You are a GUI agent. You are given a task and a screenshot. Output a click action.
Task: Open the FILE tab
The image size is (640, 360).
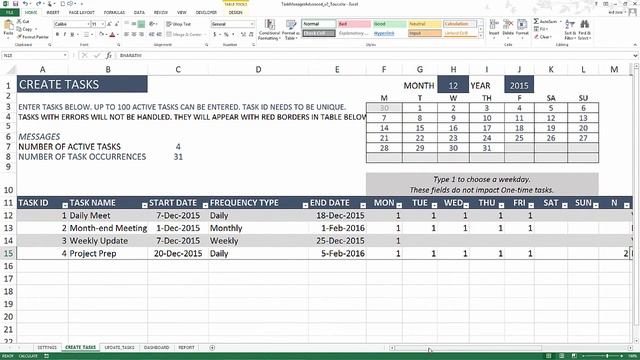9,12
